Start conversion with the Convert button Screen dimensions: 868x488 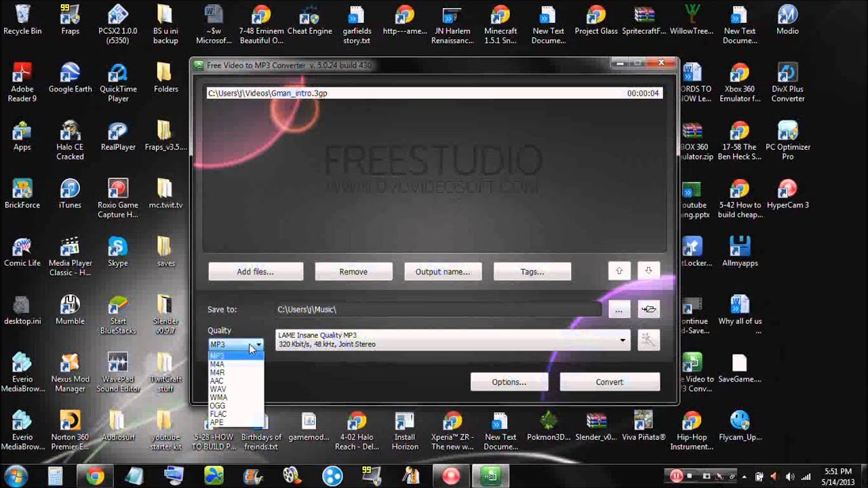(610, 382)
